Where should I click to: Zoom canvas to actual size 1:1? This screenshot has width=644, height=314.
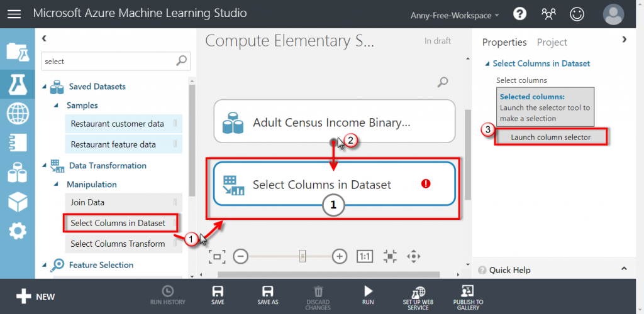click(364, 257)
